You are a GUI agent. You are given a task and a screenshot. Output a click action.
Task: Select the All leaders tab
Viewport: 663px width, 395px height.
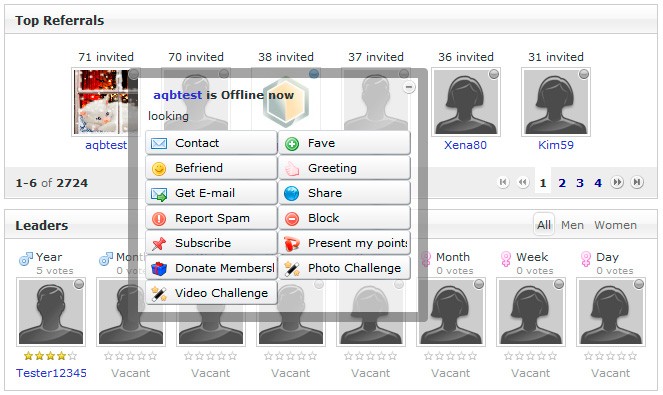pyautogui.click(x=544, y=225)
